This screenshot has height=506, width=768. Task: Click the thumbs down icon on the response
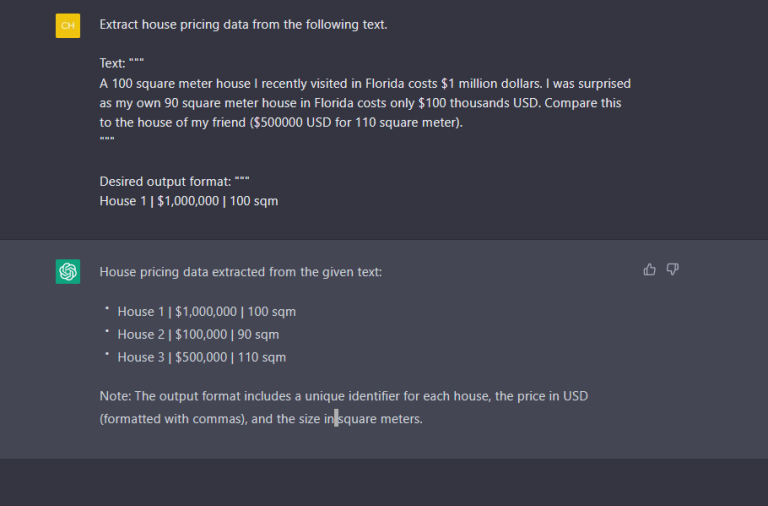point(673,269)
